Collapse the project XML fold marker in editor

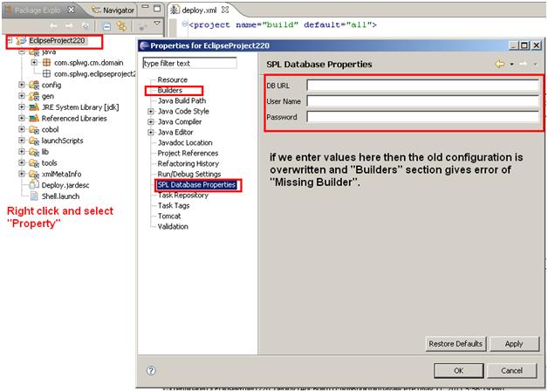[x=184, y=24]
